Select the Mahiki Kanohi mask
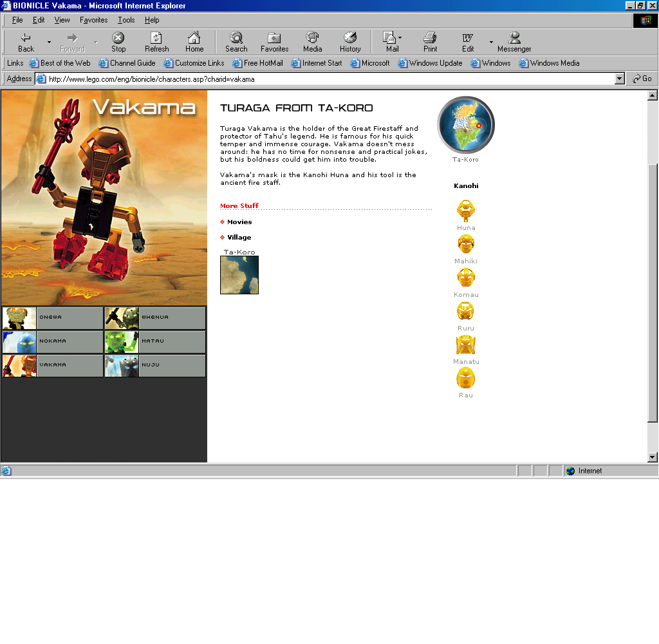 466,244
